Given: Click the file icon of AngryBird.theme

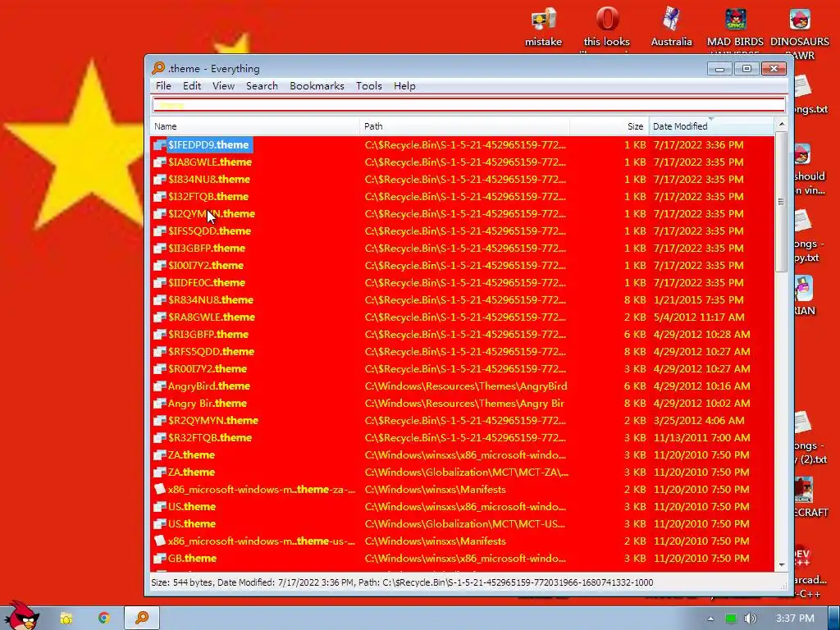Looking at the screenshot, I should [160, 386].
